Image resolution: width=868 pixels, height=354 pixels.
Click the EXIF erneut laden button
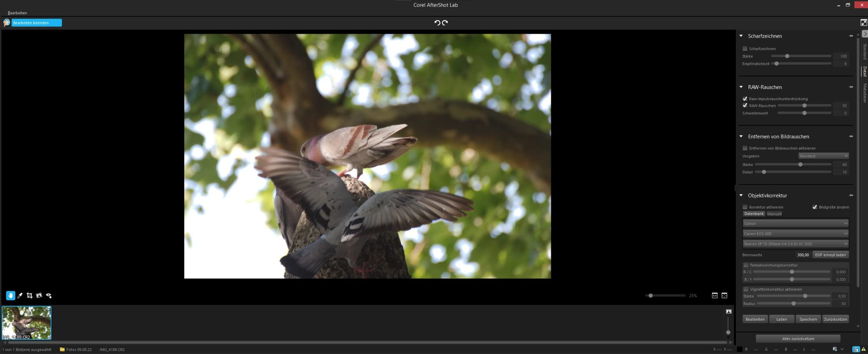point(830,255)
